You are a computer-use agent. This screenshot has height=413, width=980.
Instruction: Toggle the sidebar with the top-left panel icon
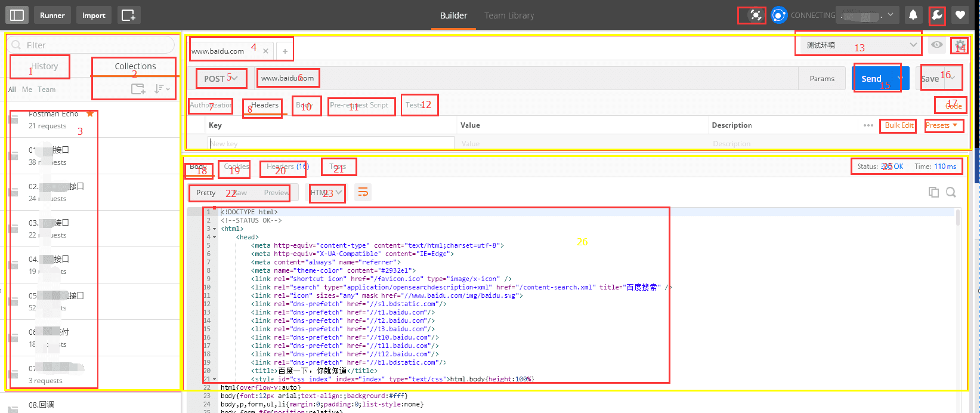point(17,15)
